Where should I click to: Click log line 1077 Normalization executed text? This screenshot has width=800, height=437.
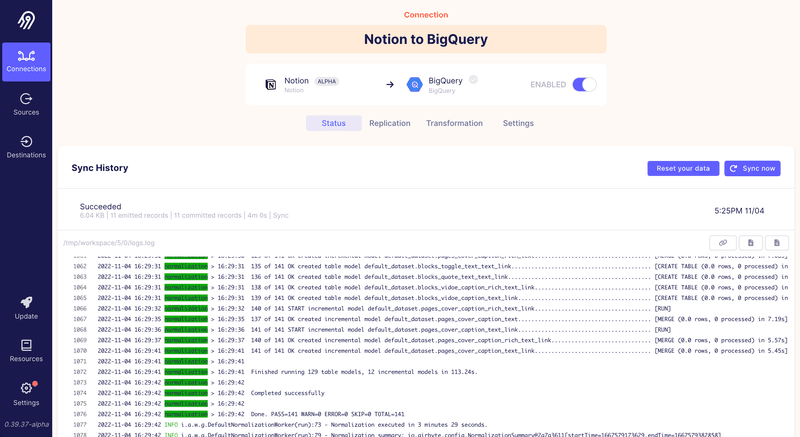click(x=409, y=425)
